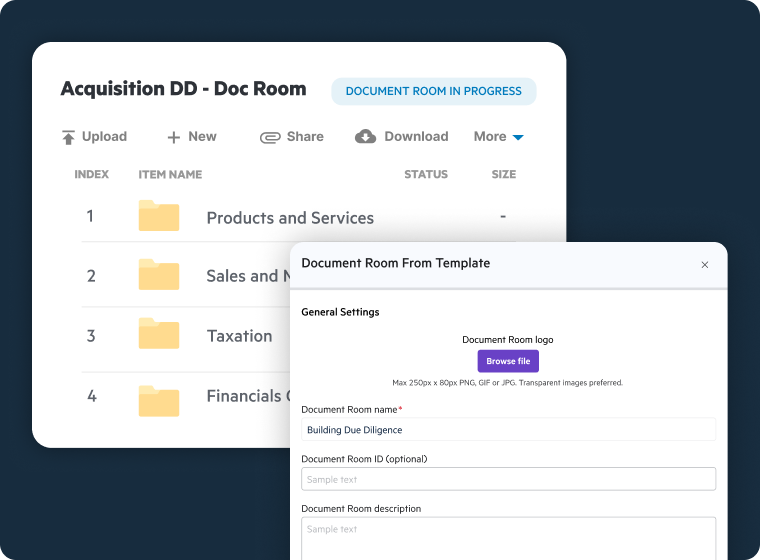Viewport: 760px width, 560px height.
Task: Click the plus icon for New
Action: (x=173, y=137)
